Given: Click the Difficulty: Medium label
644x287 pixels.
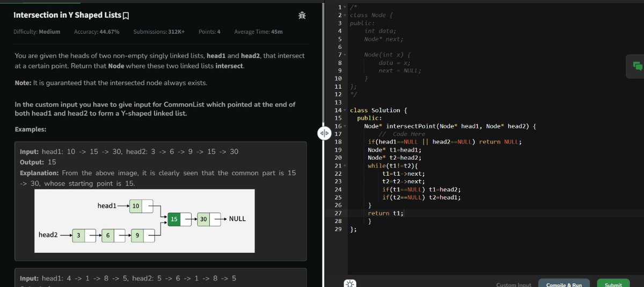Looking at the screenshot, I should click(36, 32).
